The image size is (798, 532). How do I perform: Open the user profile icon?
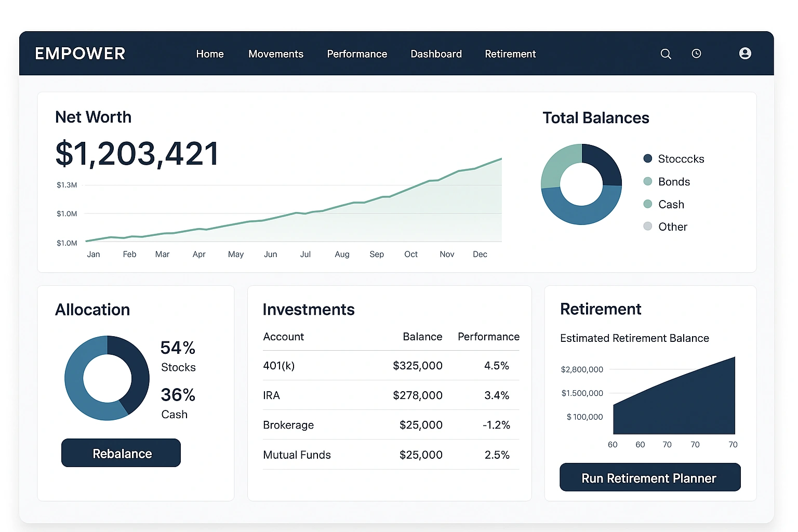pyautogui.click(x=745, y=53)
